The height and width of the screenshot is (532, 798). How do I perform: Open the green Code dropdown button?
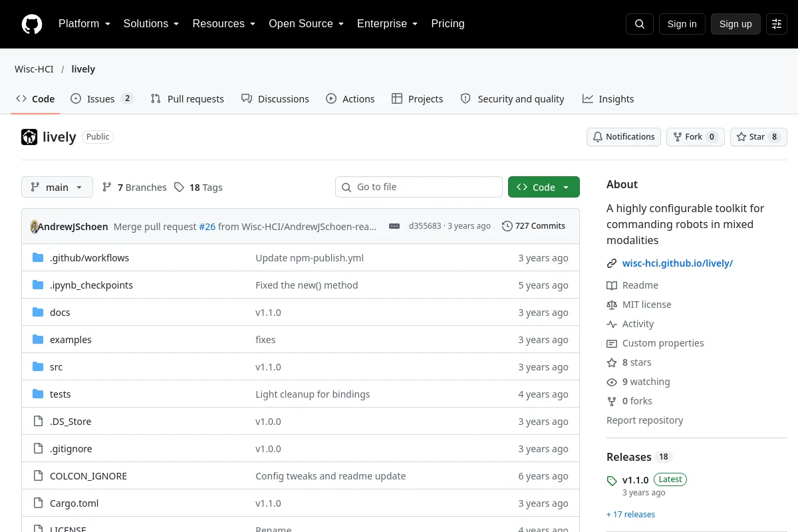click(544, 187)
